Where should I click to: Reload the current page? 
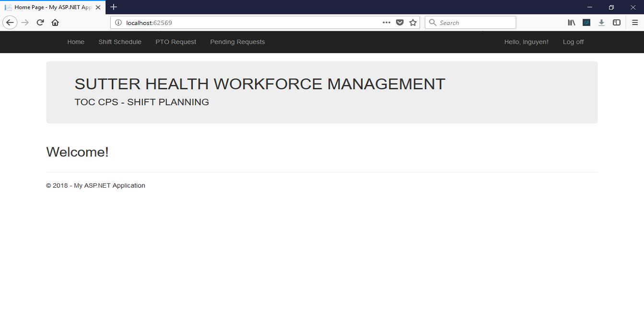coord(40,23)
